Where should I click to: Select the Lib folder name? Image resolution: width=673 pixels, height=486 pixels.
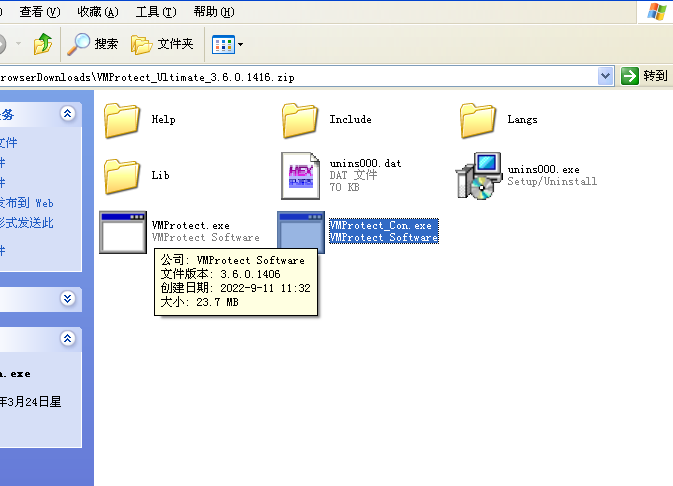pyautogui.click(x=161, y=175)
